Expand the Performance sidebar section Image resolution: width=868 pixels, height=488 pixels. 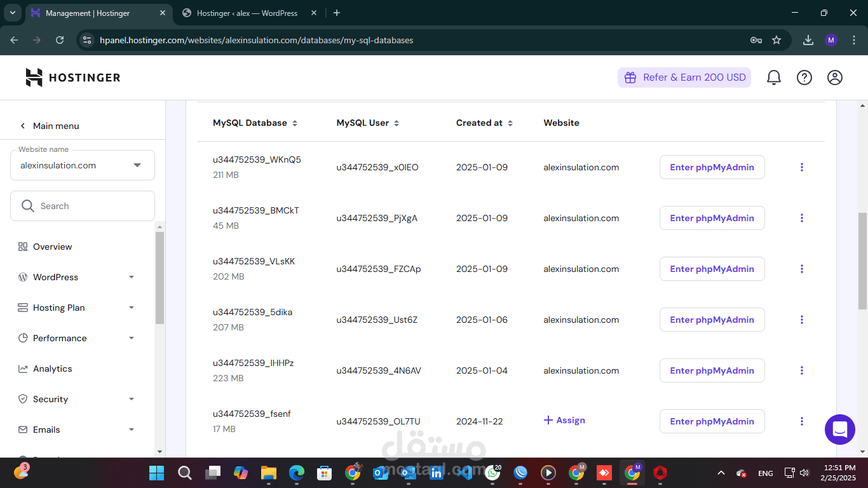132,338
